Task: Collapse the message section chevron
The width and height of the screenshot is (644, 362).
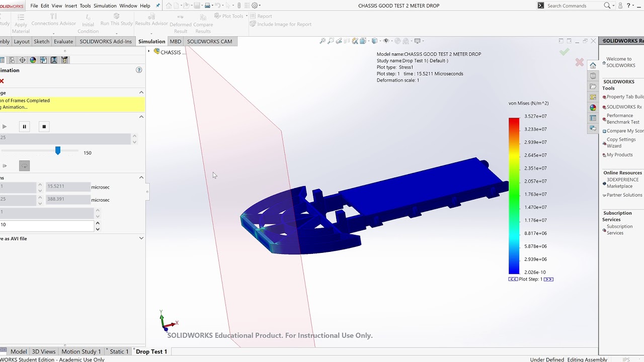Action: point(141,93)
